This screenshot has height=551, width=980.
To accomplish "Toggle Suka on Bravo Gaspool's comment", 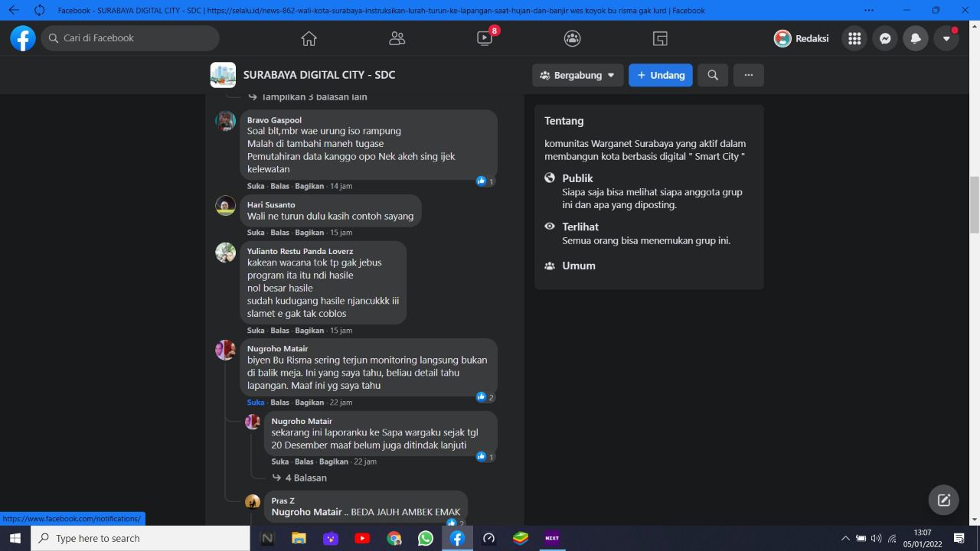I will [x=255, y=186].
